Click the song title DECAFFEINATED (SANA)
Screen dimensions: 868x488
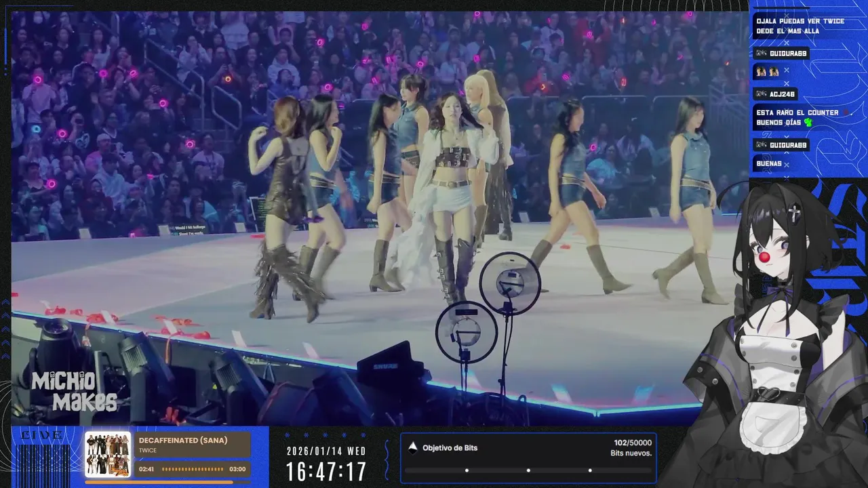click(183, 441)
